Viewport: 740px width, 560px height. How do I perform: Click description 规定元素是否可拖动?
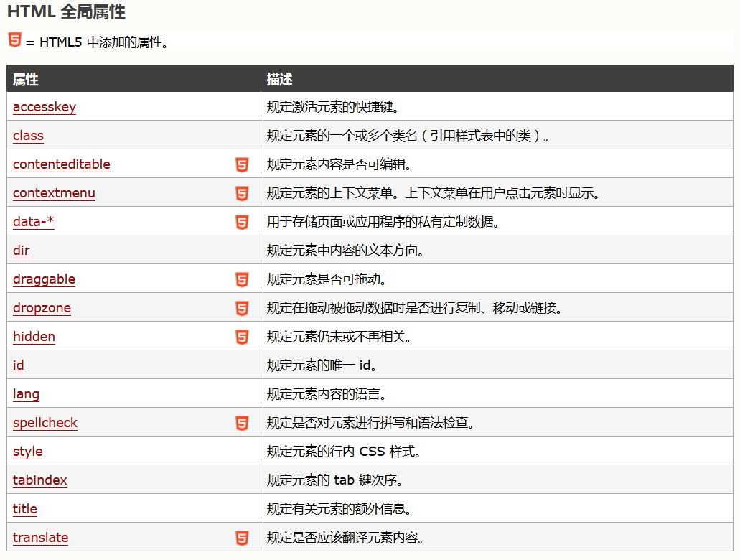coord(327,279)
